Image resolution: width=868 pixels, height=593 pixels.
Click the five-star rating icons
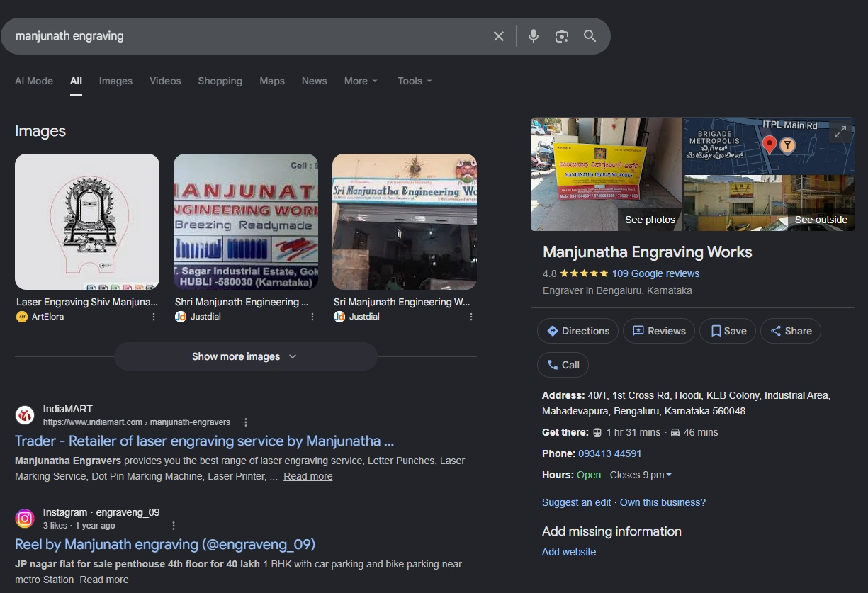coord(584,273)
